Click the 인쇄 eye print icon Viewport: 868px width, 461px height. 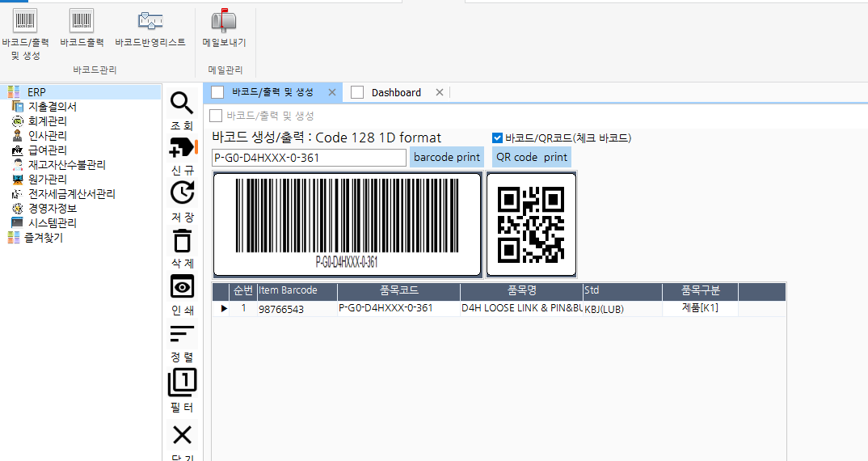pyautogui.click(x=182, y=287)
